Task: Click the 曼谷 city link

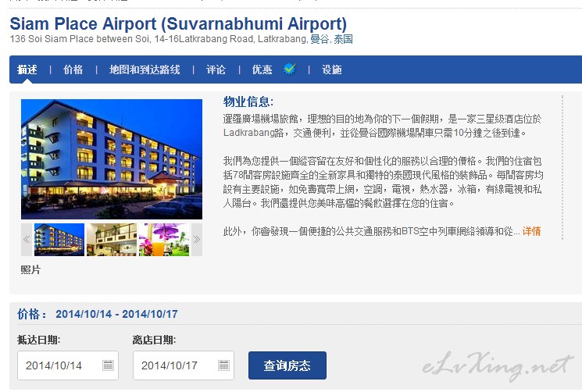Action: (320, 39)
